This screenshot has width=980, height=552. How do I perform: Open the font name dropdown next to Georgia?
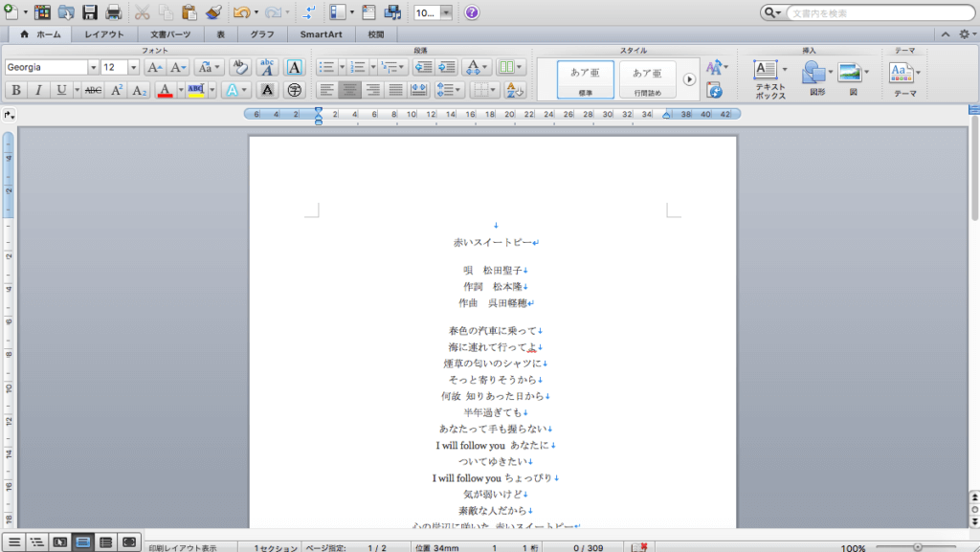pyautogui.click(x=93, y=67)
